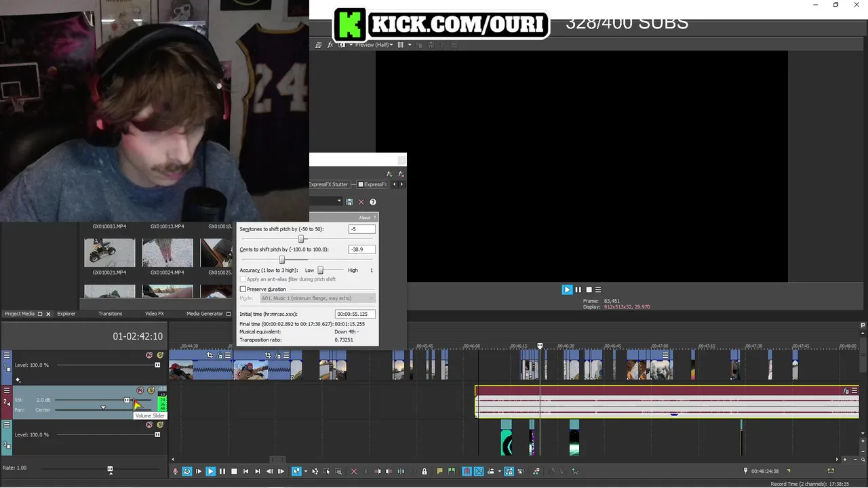
Task: Select the Normal Edit tool
Action: coord(296,471)
